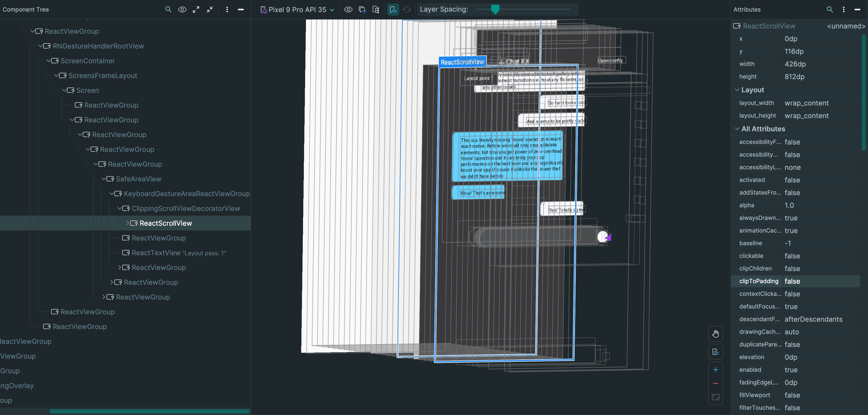The height and width of the screenshot is (415, 868).
Task: Toggle the view options eye in Component Tree
Action: tap(182, 9)
